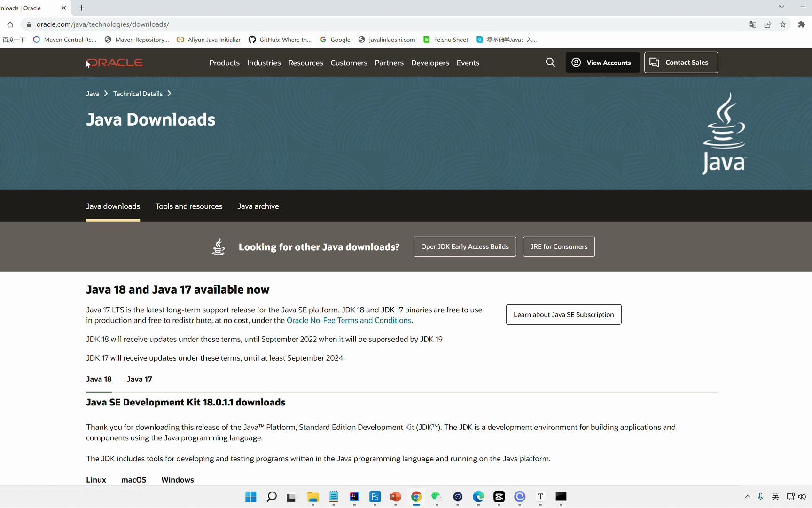This screenshot has height=508, width=812.
Task: Open Maven Repository bookmark
Action: tap(137, 40)
